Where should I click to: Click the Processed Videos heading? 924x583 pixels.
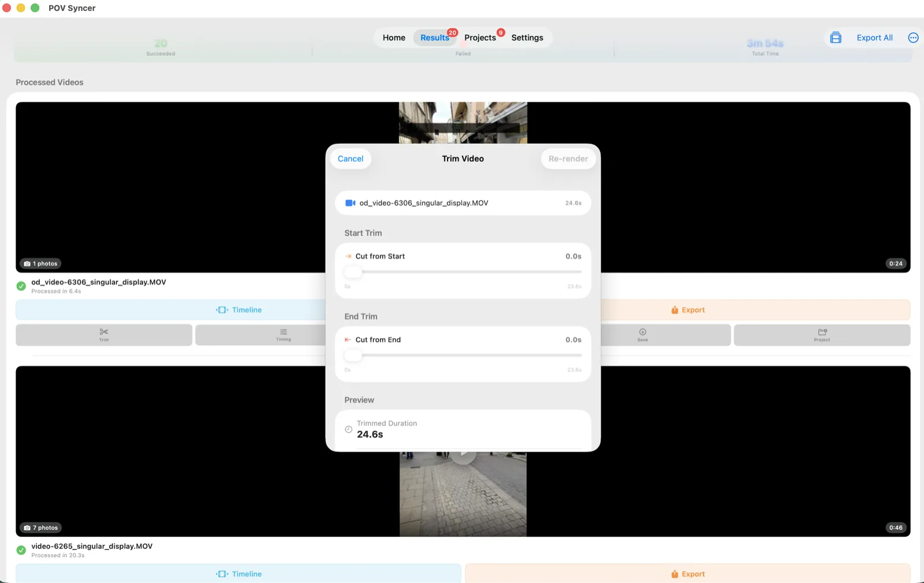50,83
